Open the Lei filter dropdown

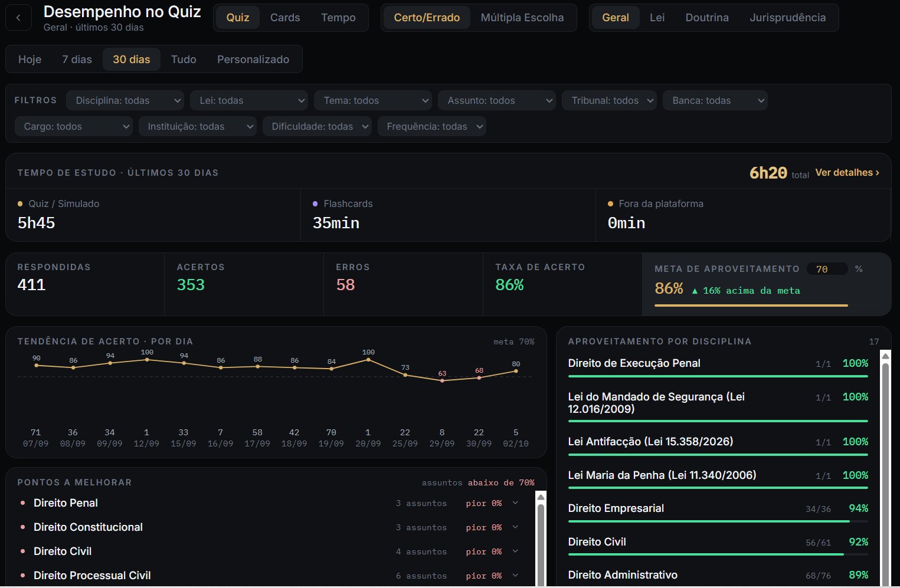coord(249,101)
